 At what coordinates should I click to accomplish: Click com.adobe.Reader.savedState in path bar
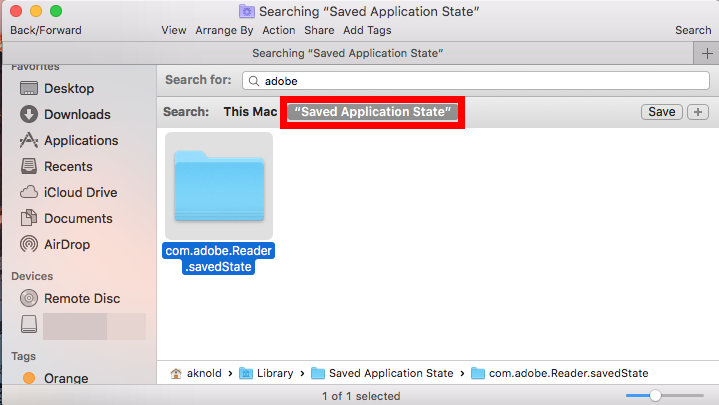[569, 373]
